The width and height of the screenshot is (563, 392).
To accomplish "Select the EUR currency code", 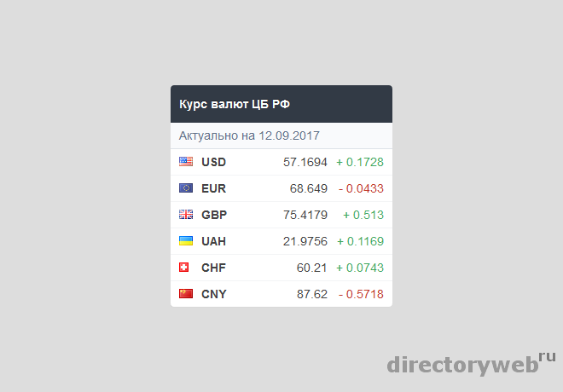I will [x=213, y=188].
